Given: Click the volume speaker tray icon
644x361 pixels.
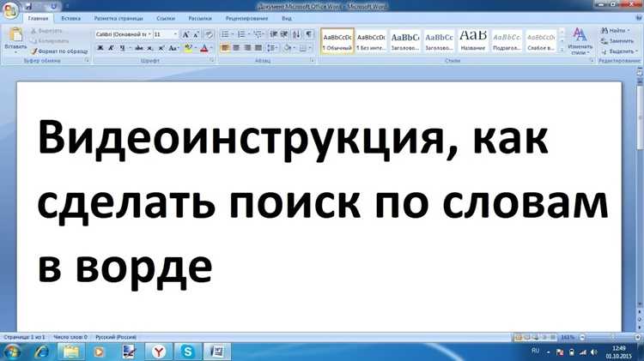Looking at the screenshot, I should 593,352.
